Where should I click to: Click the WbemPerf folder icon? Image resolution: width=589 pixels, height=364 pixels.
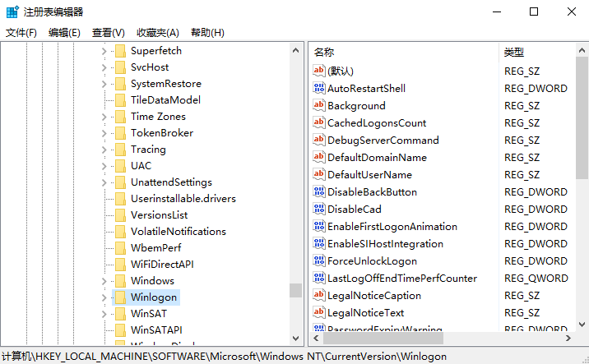tap(120, 248)
